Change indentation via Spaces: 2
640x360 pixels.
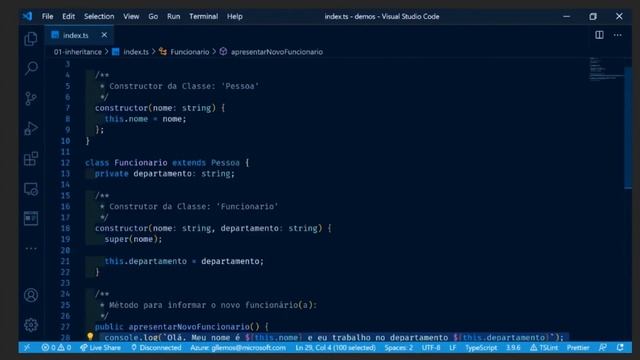[x=399, y=348]
